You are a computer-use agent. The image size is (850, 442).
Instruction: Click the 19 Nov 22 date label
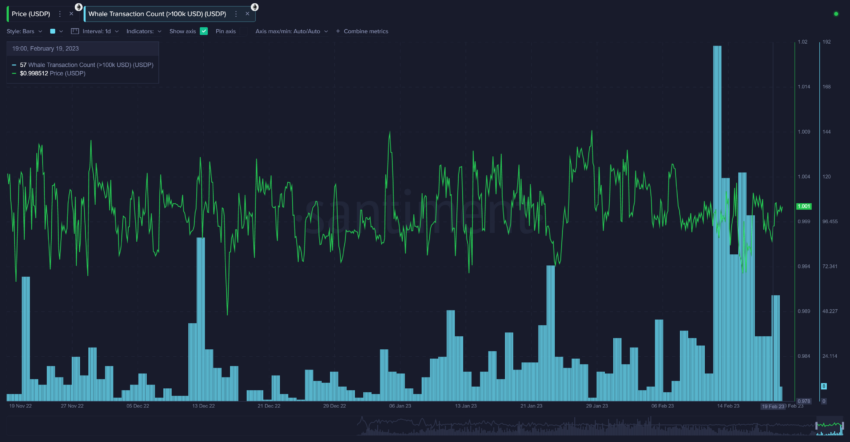(21, 406)
